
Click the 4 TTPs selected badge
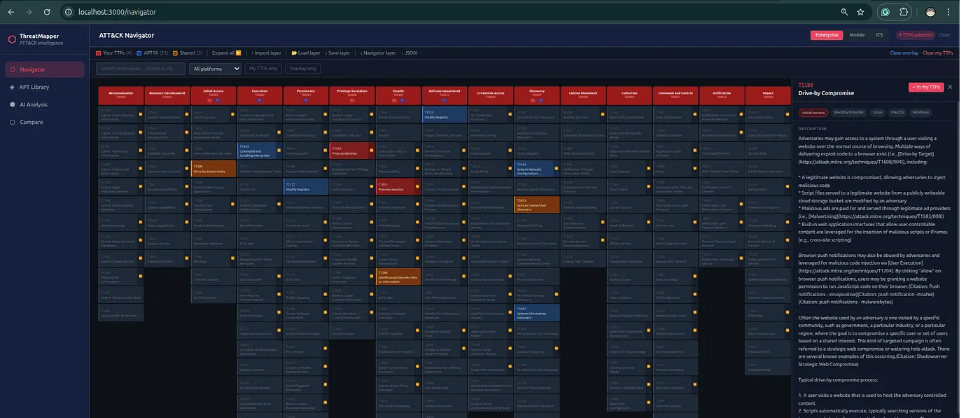[x=915, y=35]
